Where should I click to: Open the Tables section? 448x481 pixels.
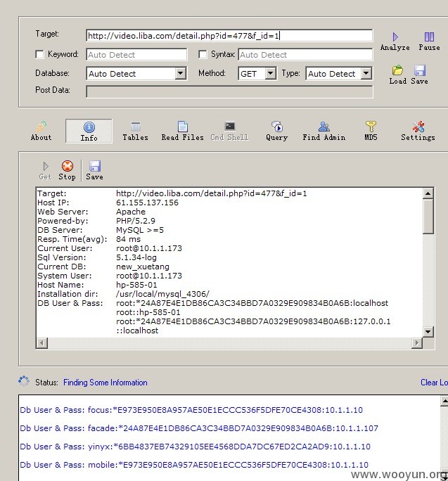(135, 132)
